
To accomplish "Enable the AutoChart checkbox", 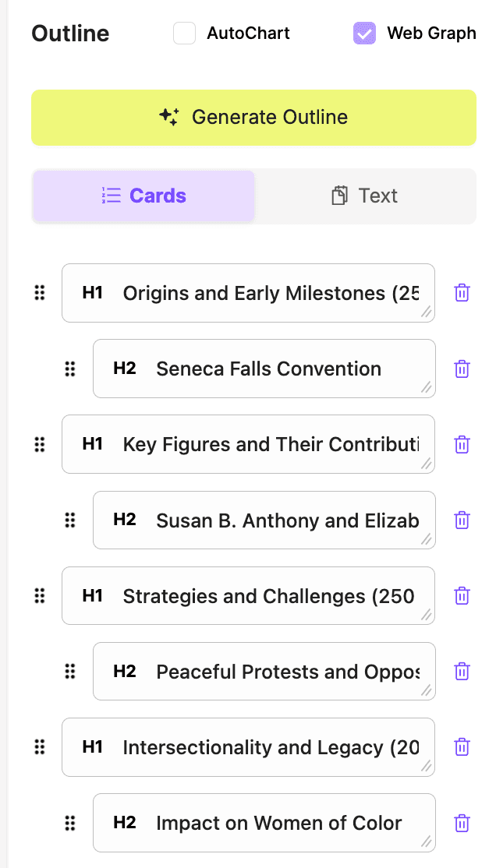I will 184,34.
